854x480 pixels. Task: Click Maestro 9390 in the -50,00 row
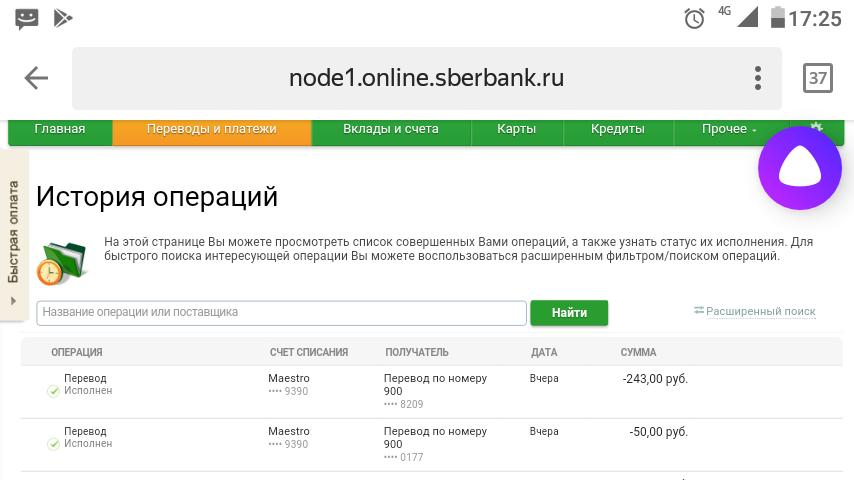pyautogui.click(x=289, y=438)
